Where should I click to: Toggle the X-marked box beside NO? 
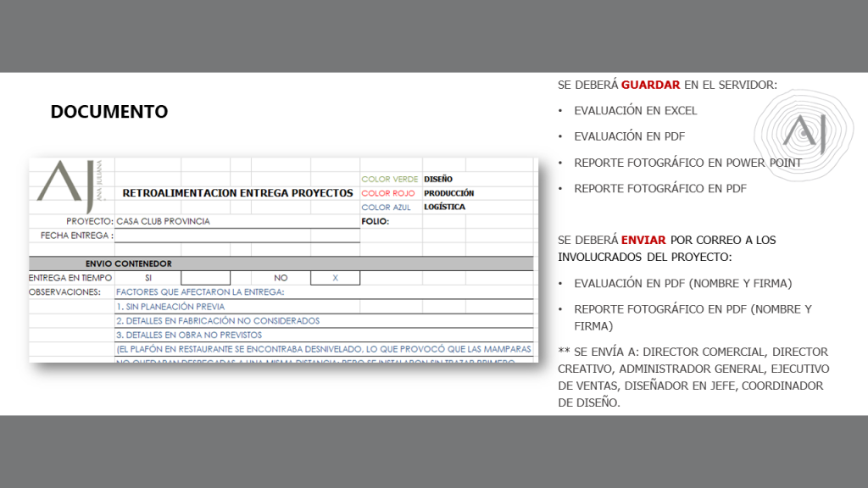[x=335, y=278]
